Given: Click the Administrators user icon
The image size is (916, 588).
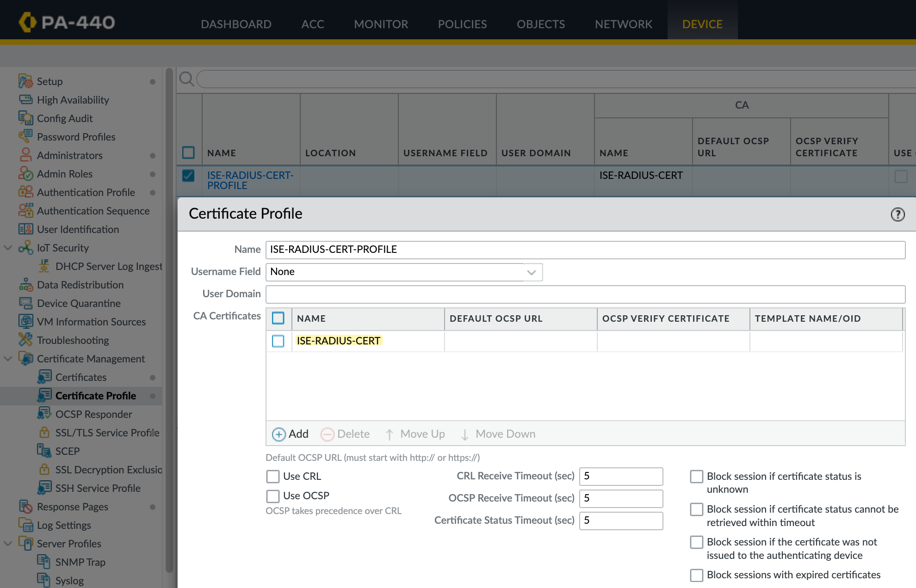Looking at the screenshot, I should coord(25,155).
